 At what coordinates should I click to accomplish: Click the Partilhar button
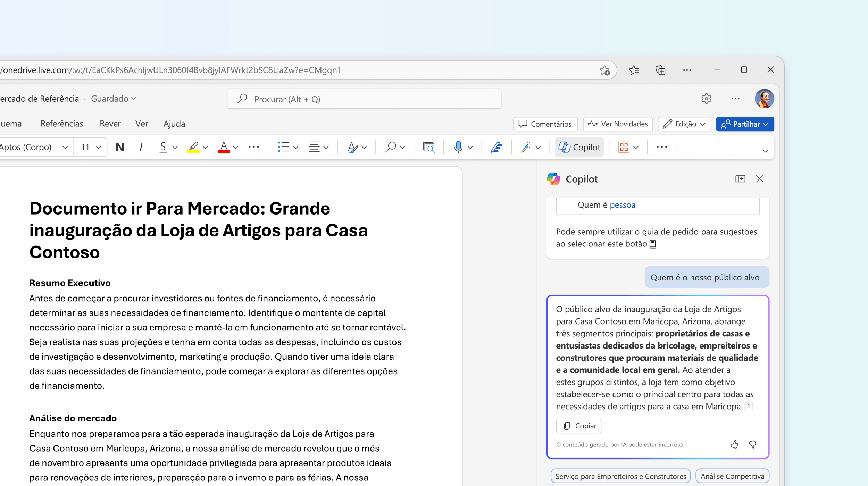coord(745,124)
